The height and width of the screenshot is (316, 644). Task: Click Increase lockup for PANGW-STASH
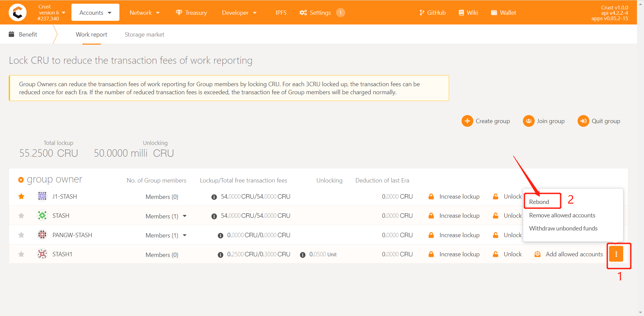pyautogui.click(x=459, y=235)
